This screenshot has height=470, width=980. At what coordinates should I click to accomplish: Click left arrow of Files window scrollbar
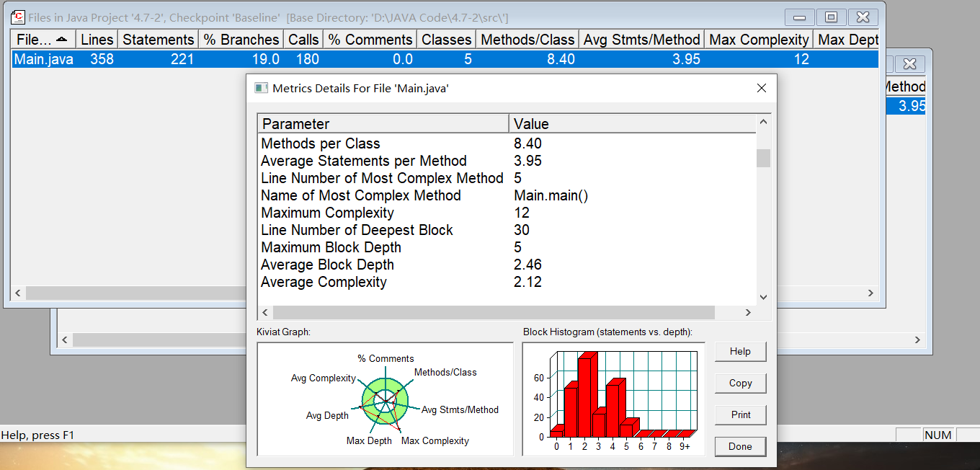click(18, 293)
